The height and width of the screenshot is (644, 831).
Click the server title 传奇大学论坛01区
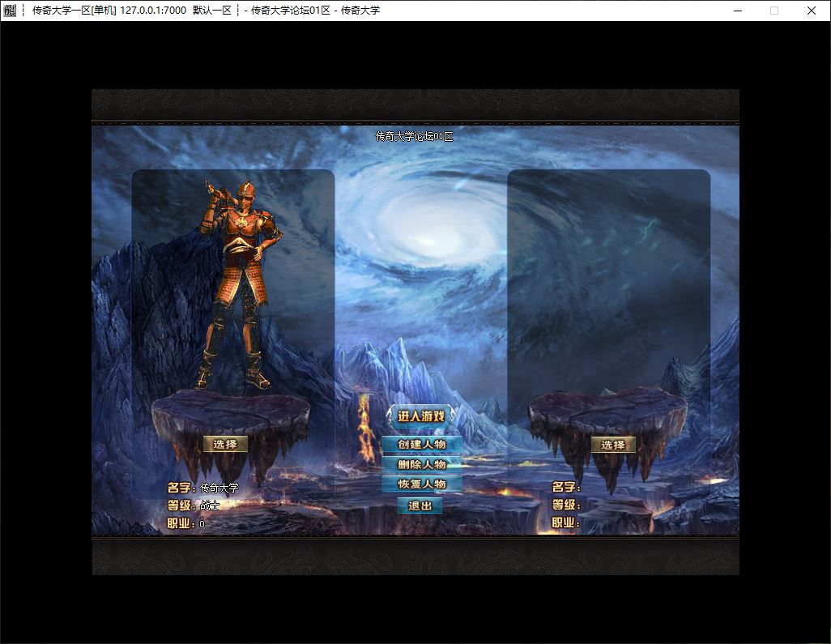pyautogui.click(x=415, y=137)
